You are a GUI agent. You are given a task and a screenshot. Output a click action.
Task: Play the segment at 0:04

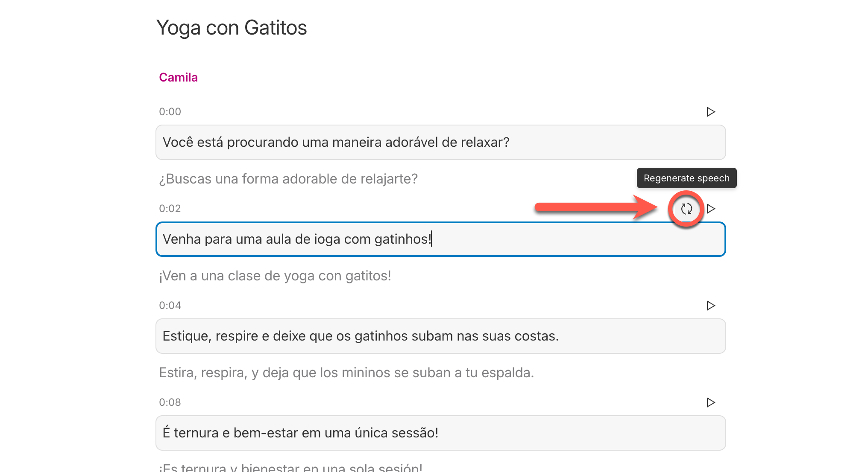point(710,306)
